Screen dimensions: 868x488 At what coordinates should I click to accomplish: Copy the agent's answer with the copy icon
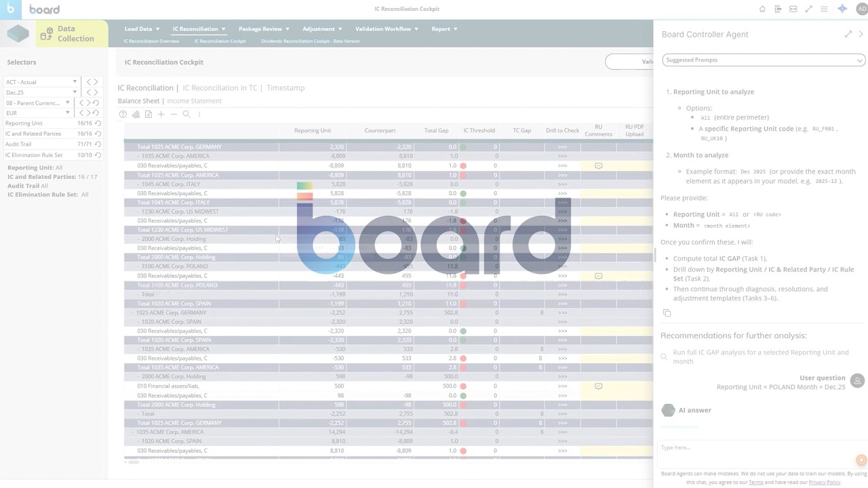[x=667, y=312]
